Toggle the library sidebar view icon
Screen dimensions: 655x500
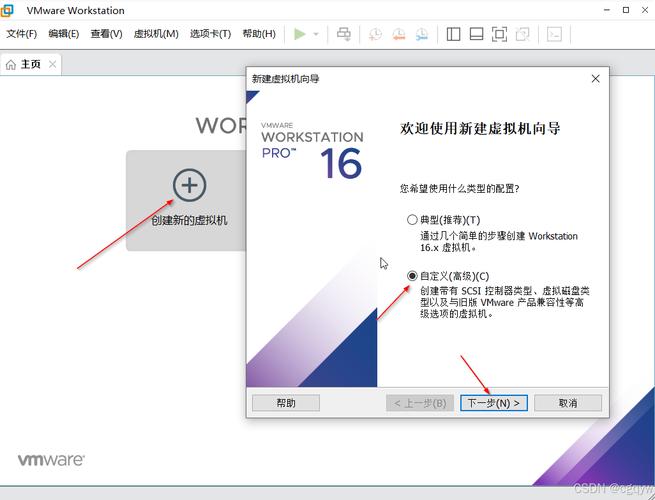(x=453, y=34)
